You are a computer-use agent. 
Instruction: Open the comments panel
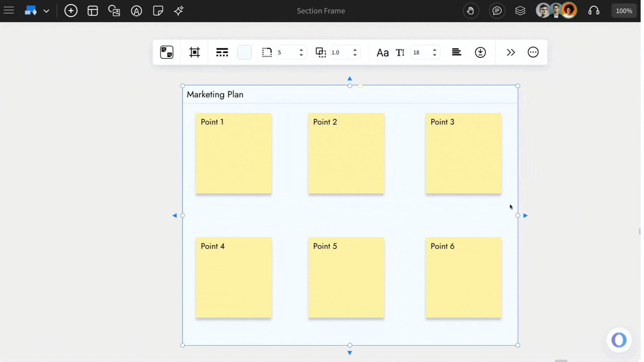497,10
